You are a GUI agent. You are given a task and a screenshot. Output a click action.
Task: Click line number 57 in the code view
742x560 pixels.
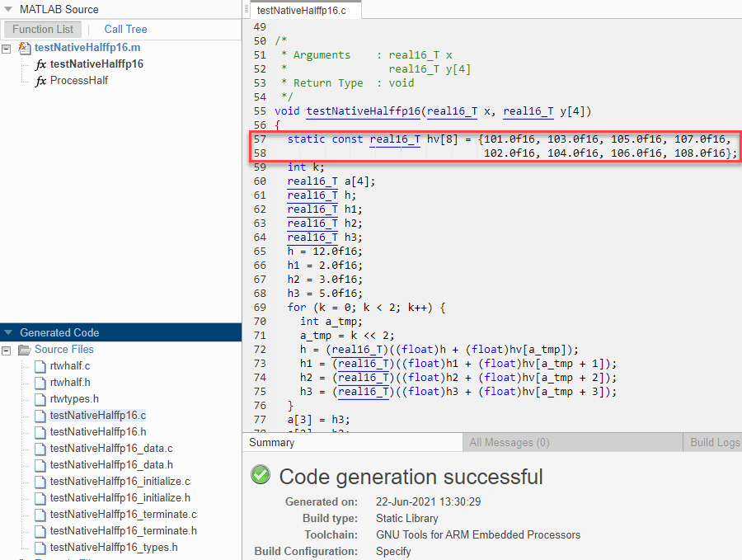pyautogui.click(x=261, y=139)
